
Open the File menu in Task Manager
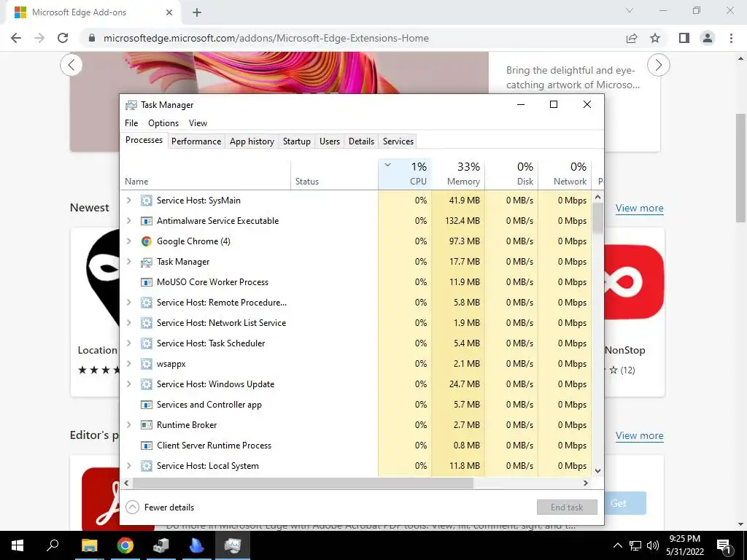pyautogui.click(x=131, y=123)
